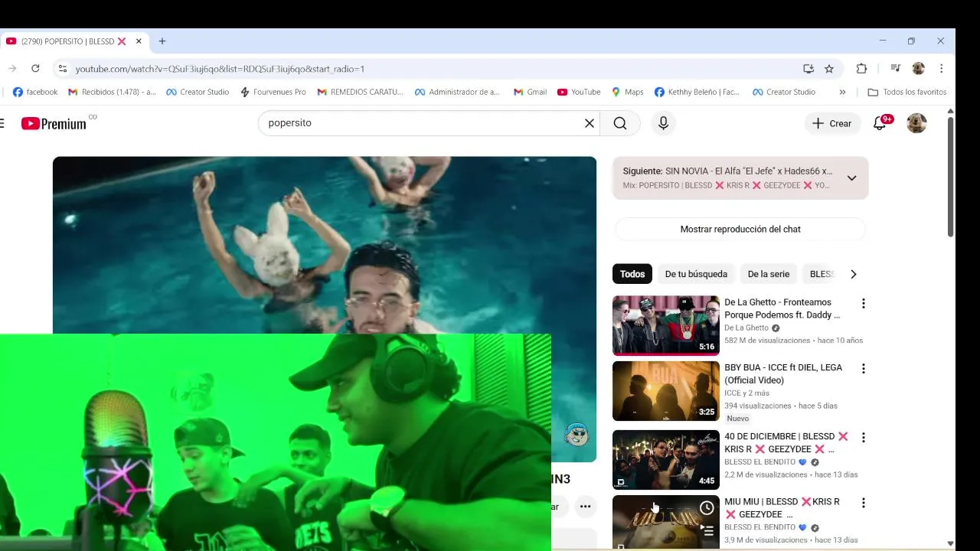Image resolution: width=980 pixels, height=551 pixels.
Task: Open YouTube notifications bell
Action: 880,123
